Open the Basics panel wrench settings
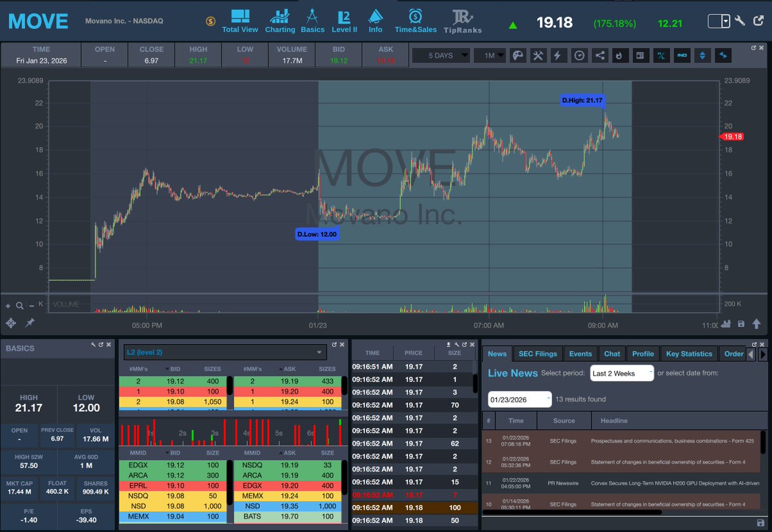Image resolution: width=772 pixels, height=532 pixels. [93, 345]
